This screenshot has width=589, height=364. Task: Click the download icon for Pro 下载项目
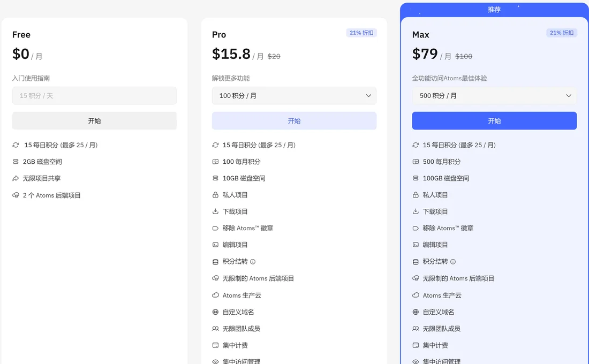(215, 211)
